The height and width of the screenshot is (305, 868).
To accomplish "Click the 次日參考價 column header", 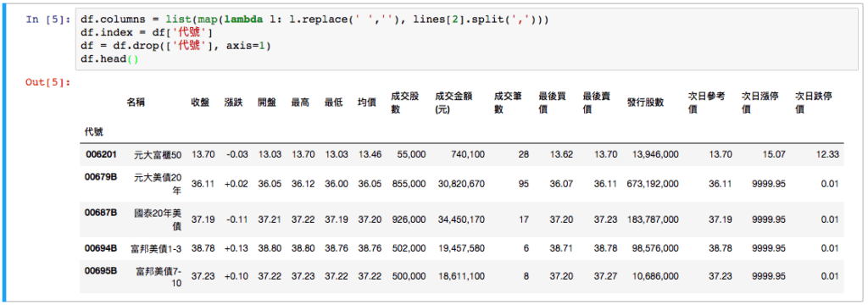I will coord(707,103).
